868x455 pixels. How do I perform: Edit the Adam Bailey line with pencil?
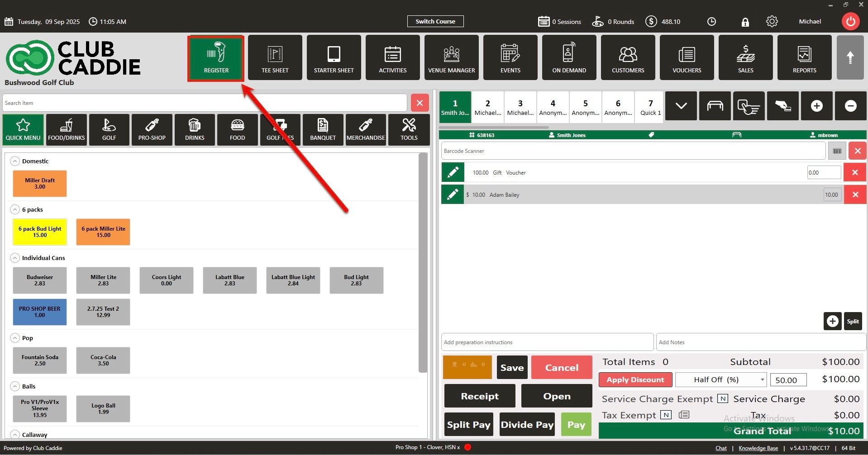[x=453, y=194]
